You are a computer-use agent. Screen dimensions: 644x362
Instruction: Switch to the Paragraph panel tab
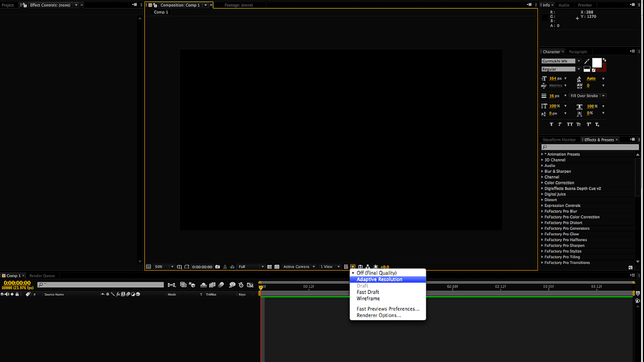[x=578, y=52]
